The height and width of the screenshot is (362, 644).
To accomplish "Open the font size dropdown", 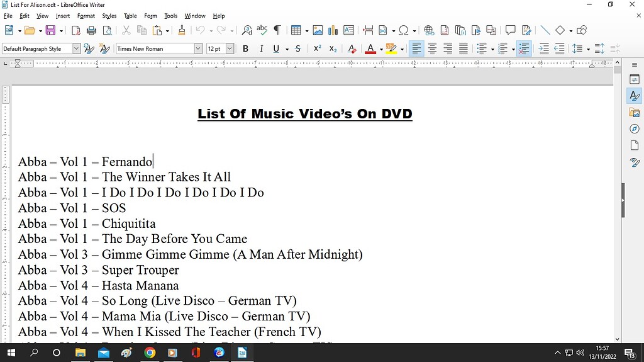I will point(230,48).
